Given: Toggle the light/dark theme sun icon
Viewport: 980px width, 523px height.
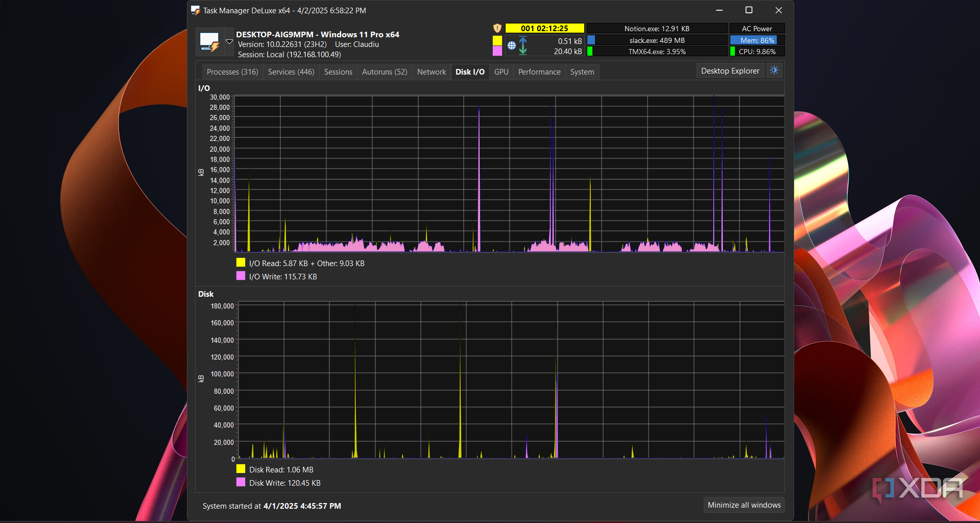Looking at the screenshot, I should tap(774, 70).
